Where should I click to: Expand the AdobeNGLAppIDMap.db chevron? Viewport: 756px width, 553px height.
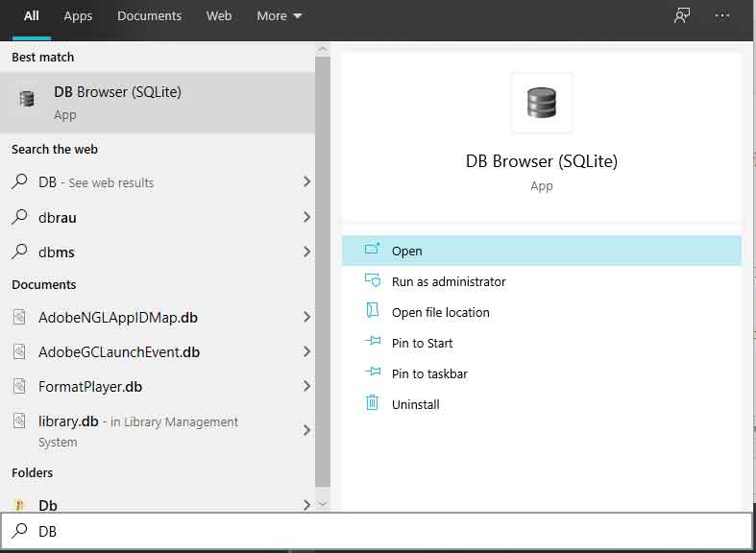306,317
